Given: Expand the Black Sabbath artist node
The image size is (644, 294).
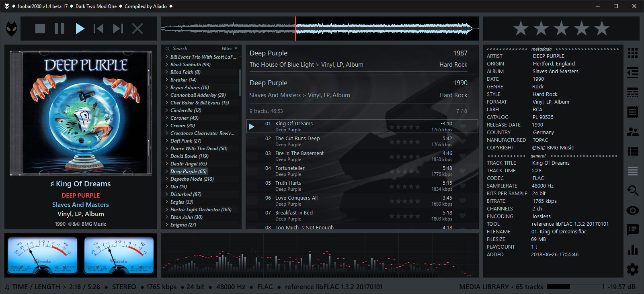Looking at the screenshot, I should coord(167,64).
